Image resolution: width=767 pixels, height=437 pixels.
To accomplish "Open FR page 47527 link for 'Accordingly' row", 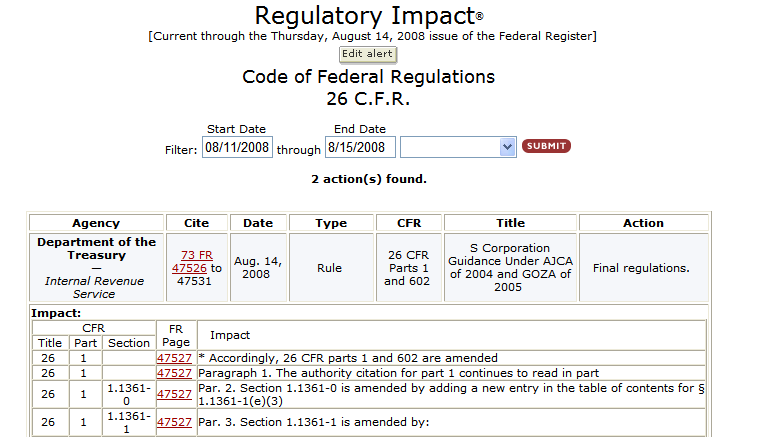I will pyautogui.click(x=174, y=358).
